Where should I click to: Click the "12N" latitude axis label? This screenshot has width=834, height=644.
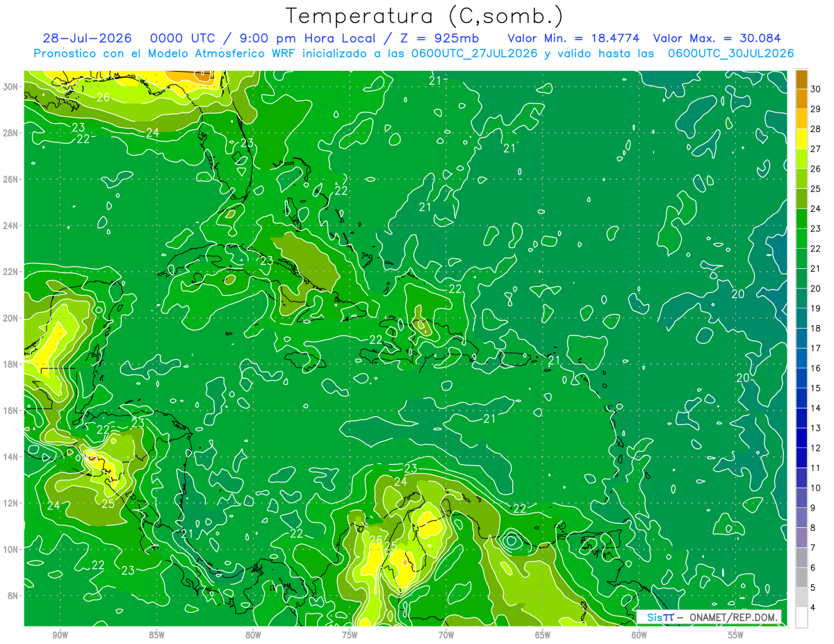click(12, 503)
